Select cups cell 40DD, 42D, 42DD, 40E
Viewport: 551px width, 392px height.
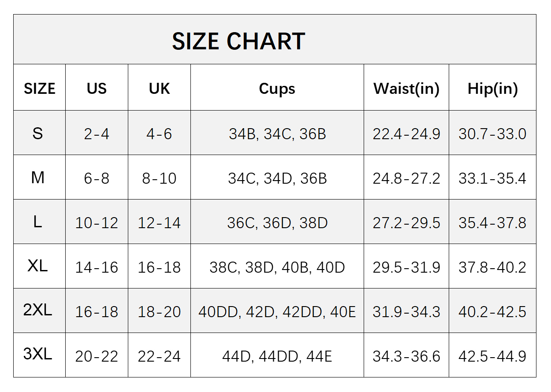pyautogui.click(x=277, y=312)
